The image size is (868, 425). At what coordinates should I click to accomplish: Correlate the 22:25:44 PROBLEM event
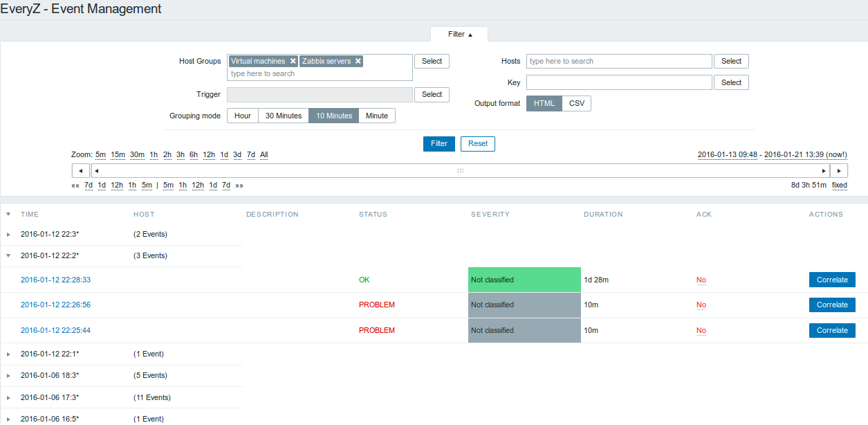(832, 330)
